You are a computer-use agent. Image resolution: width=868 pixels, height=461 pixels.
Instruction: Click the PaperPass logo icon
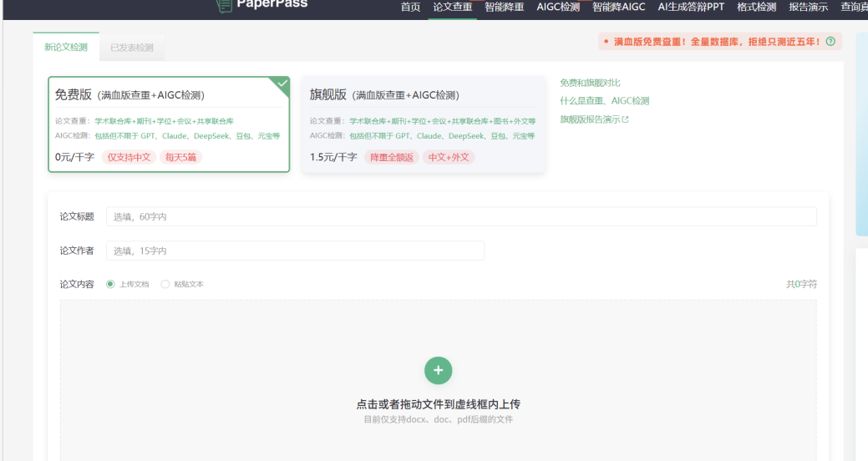pyautogui.click(x=224, y=6)
